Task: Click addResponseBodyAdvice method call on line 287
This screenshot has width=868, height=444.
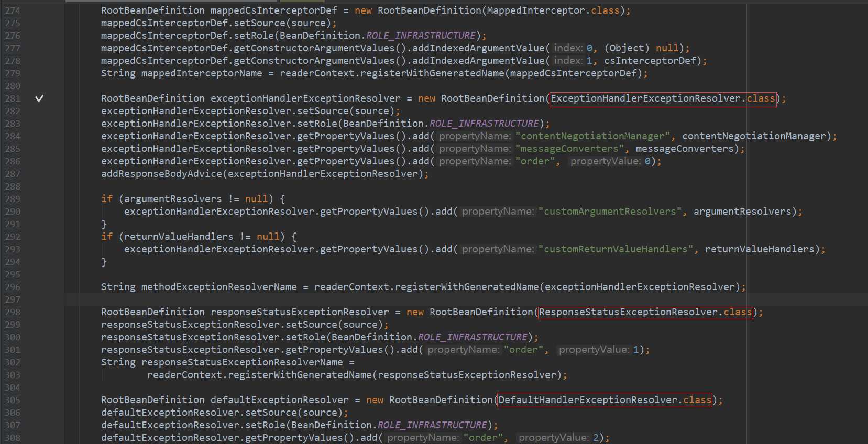Action: point(161,174)
